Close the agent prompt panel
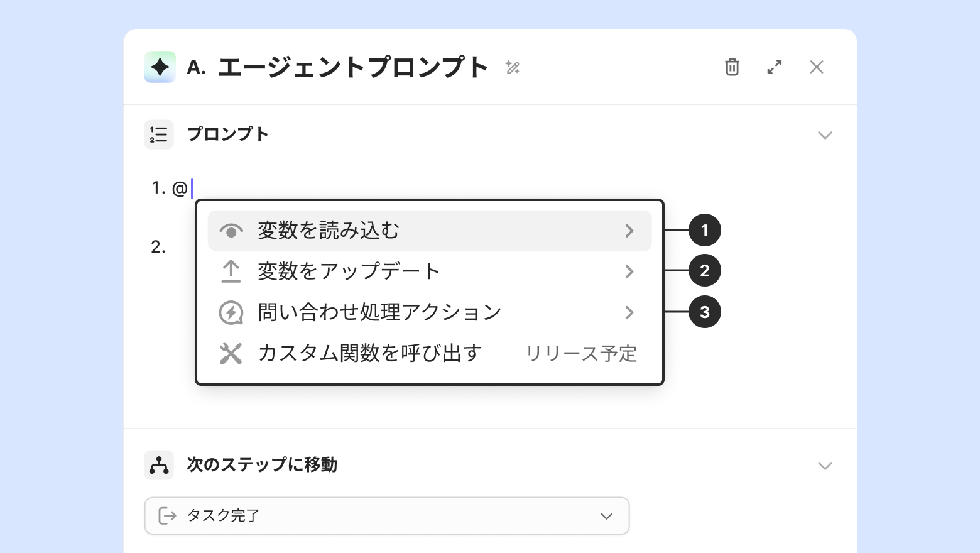980x553 pixels. [817, 67]
